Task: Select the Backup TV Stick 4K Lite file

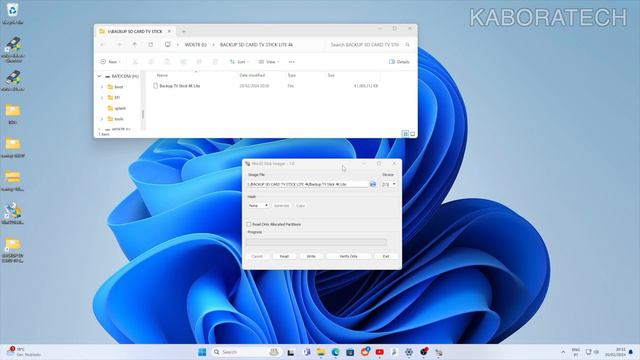Action: click(x=180, y=86)
